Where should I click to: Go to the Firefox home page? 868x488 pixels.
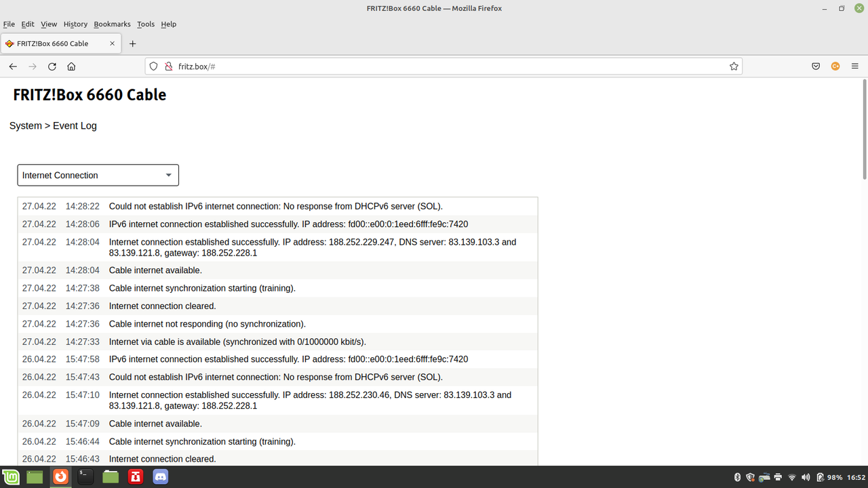click(x=71, y=66)
